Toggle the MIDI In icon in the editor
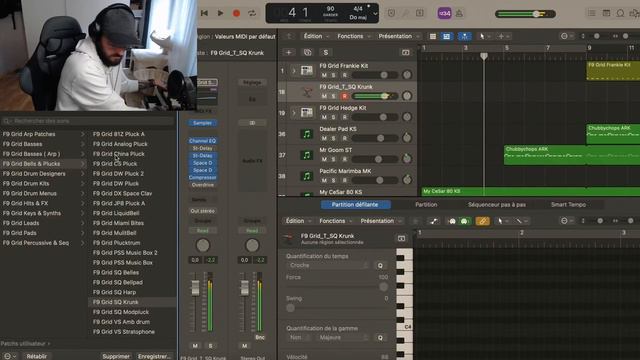 tap(452, 221)
